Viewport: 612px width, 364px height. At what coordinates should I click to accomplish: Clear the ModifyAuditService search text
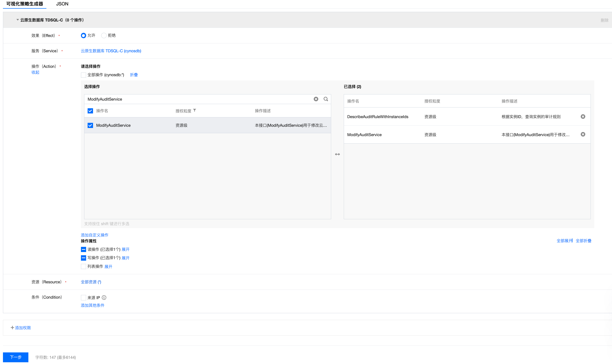316,99
